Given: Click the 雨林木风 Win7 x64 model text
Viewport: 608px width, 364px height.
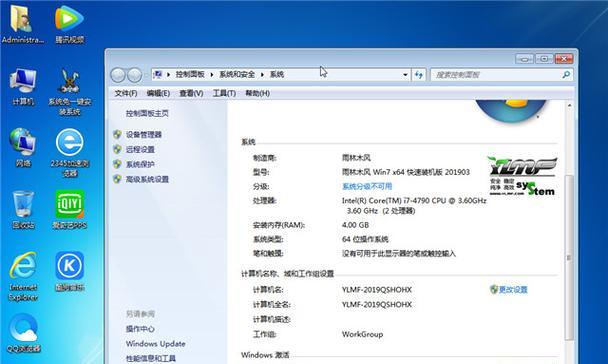Looking at the screenshot, I should [406, 172].
